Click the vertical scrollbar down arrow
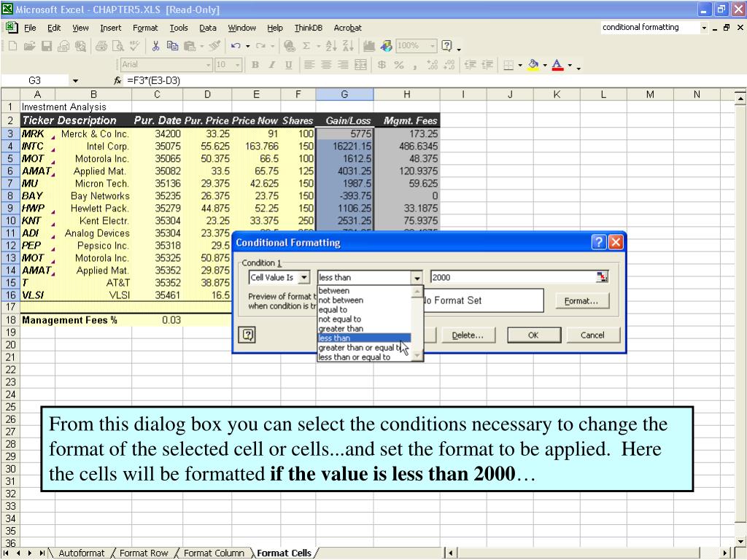This screenshot has width=747, height=560. tap(740, 542)
